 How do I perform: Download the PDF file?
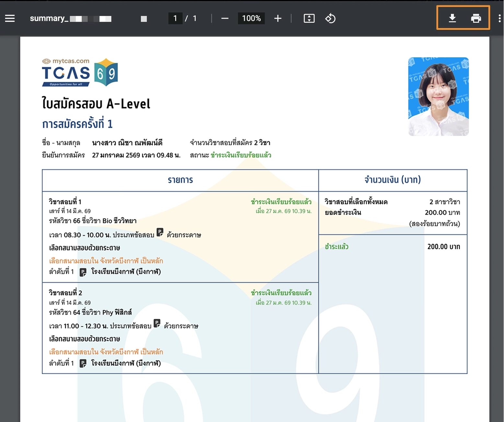(452, 18)
